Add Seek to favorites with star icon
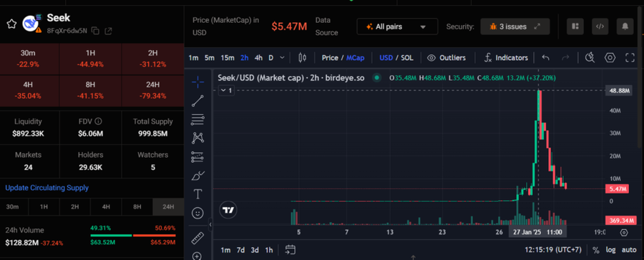This screenshot has height=260, width=644. point(11,24)
